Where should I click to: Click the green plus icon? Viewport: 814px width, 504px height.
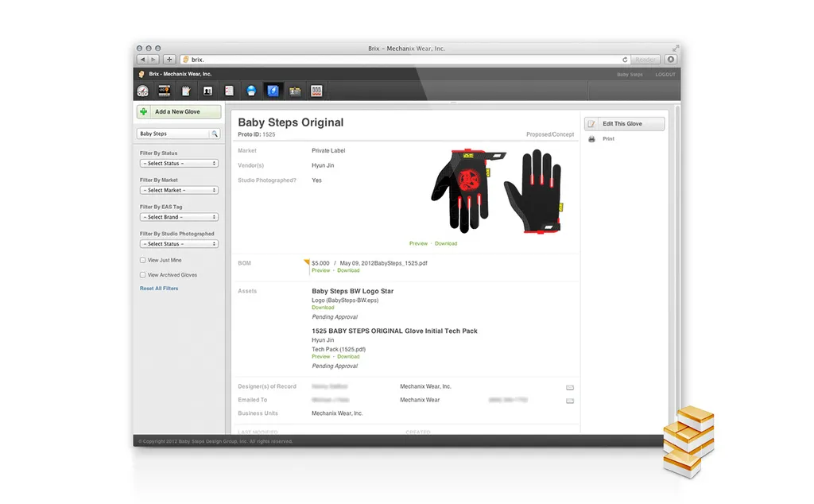144,111
